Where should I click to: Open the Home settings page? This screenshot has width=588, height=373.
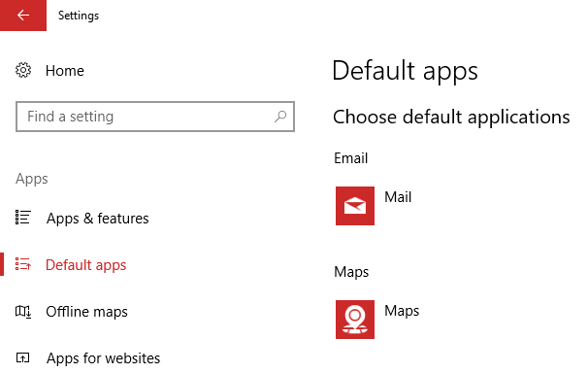65,71
